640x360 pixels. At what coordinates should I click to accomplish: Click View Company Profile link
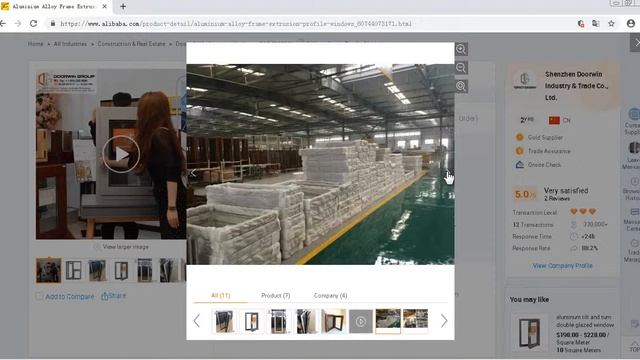[562, 266]
